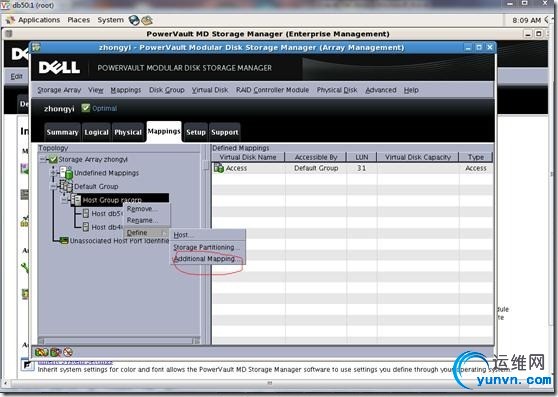Click the 8:09 AM clock in panel

coord(527,20)
